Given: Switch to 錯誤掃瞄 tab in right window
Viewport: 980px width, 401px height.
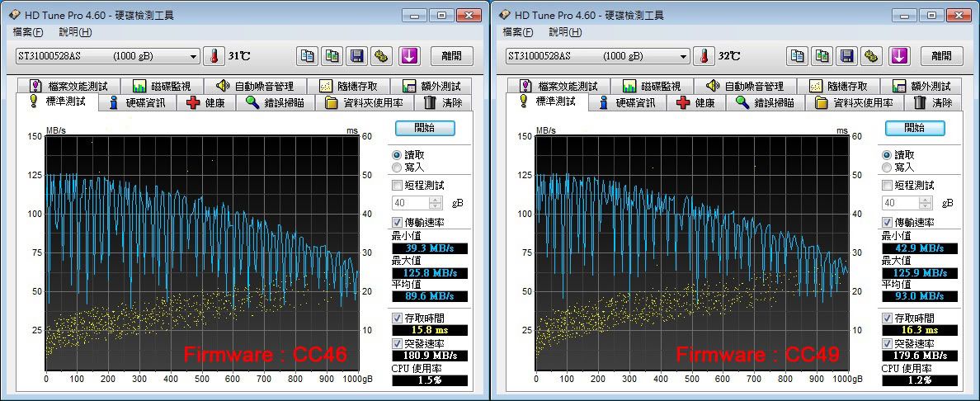Looking at the screenshot, I should tap(765, 102).
